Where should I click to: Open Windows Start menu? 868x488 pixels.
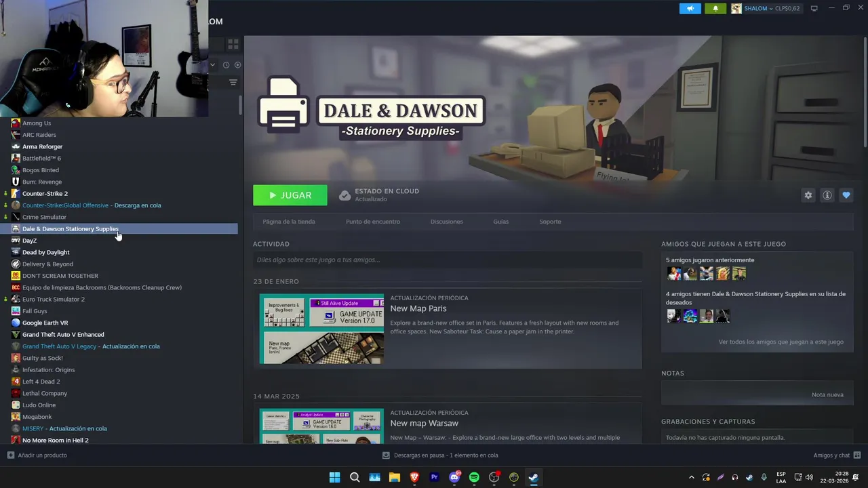[334, 477]
